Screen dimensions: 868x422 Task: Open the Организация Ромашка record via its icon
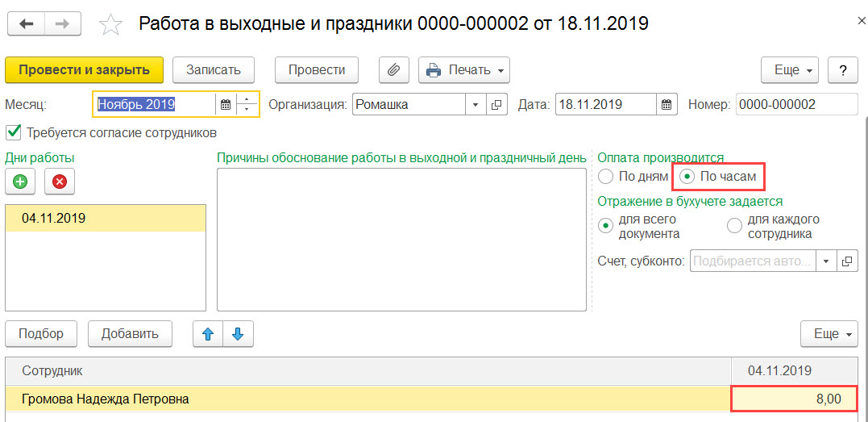tap(496, 104)
